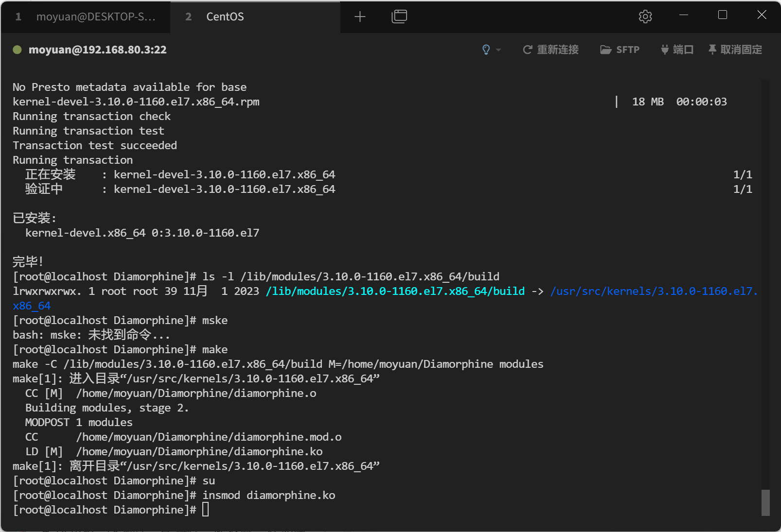Expand the lightbulb dropdown arrow
This screenshot has height=532, width=781.
tap(498, 50)
